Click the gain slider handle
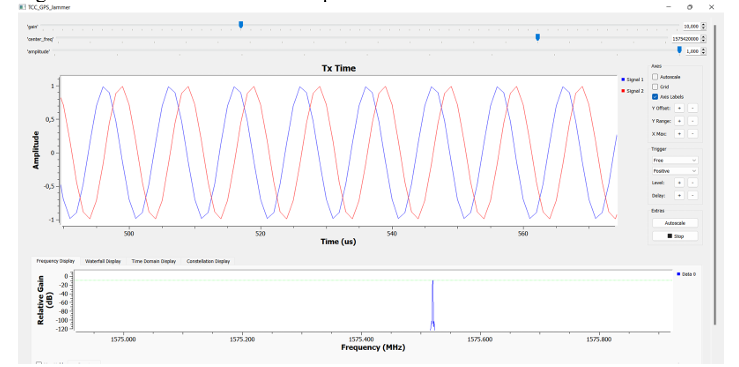The image size is (739, 367). click(241, 24)
